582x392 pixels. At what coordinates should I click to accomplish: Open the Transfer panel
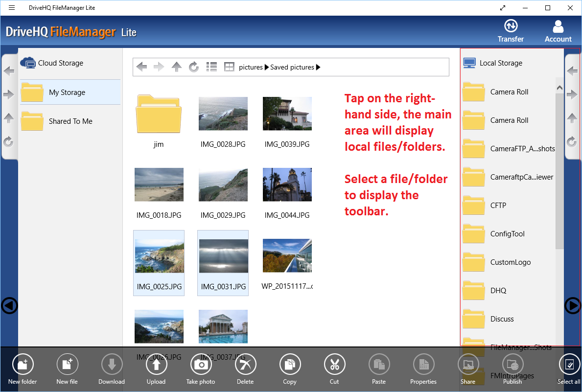click(511, 30)
